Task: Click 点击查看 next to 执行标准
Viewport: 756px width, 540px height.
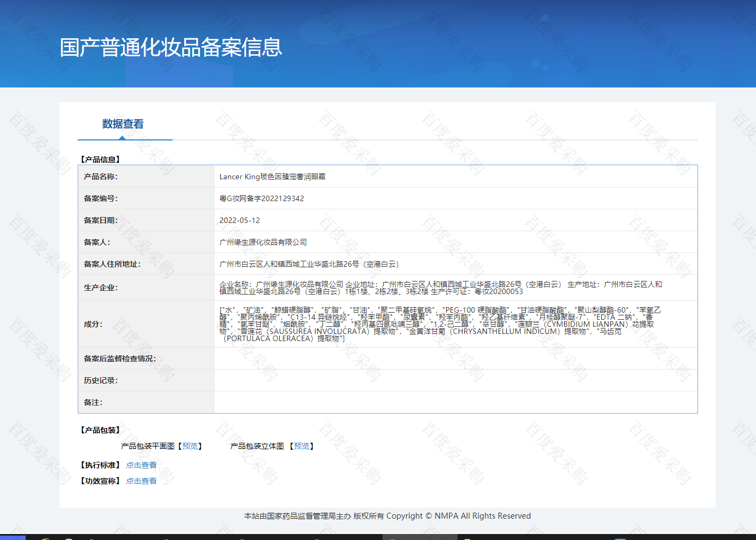Action: click(141, 465)
